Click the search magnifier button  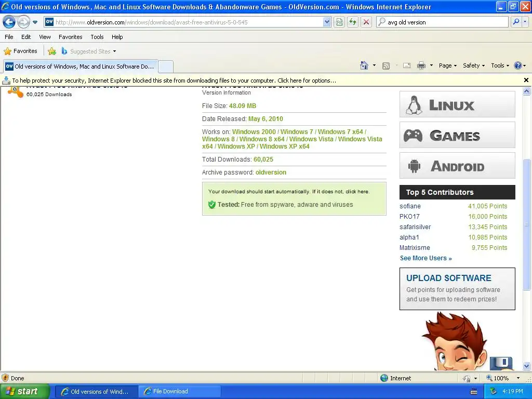coord(516,22)
